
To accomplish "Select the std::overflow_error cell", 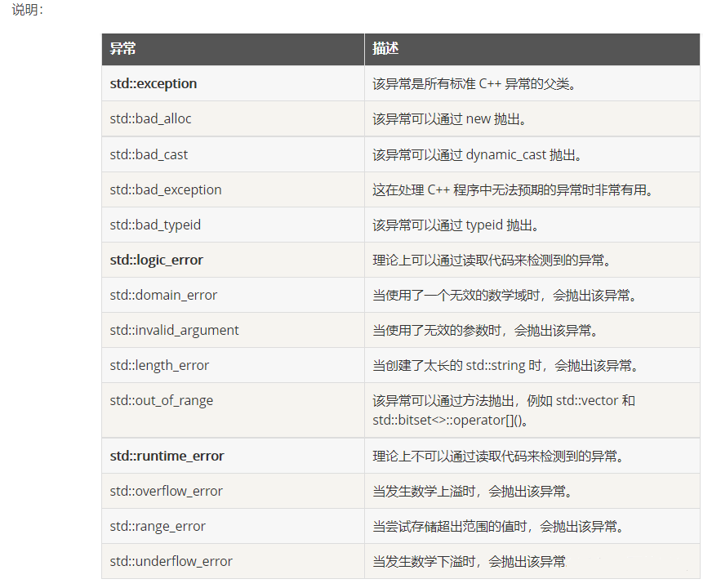I will point(233,491).
